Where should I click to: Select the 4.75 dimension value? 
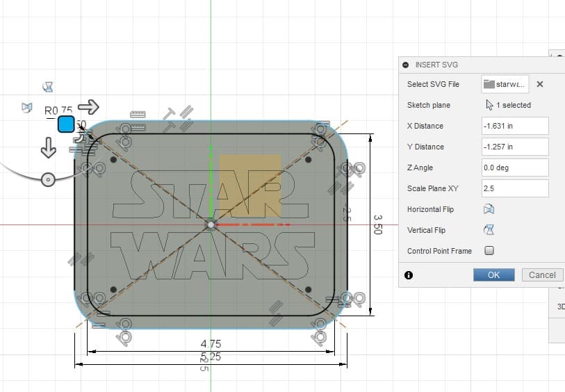pyautogui.click(x=211, y=344)
